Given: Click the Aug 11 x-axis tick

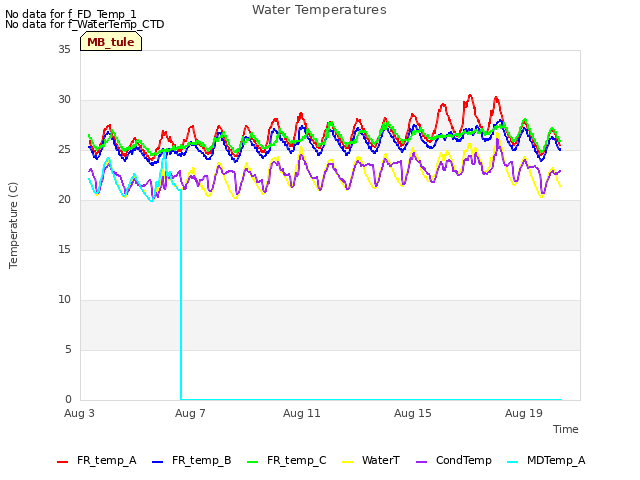Looking at the screenshot, I should pyautogui.click(x=302, y=413).
